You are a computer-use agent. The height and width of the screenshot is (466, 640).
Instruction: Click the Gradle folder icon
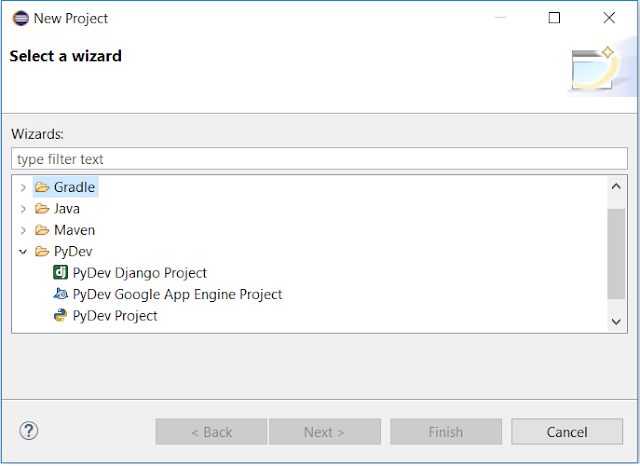[42, 187]
